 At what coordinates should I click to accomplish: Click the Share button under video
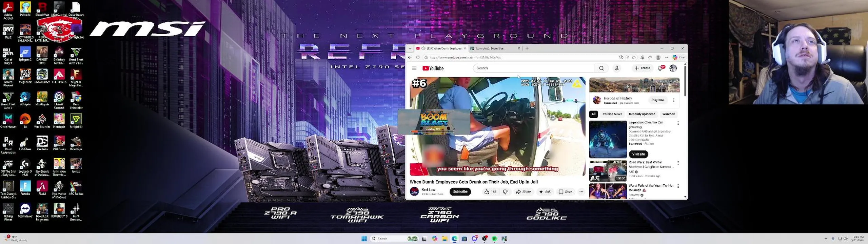523,192
